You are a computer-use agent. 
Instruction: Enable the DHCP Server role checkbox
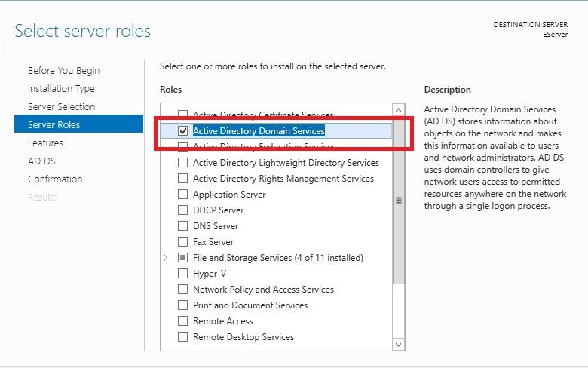(182, 210)
